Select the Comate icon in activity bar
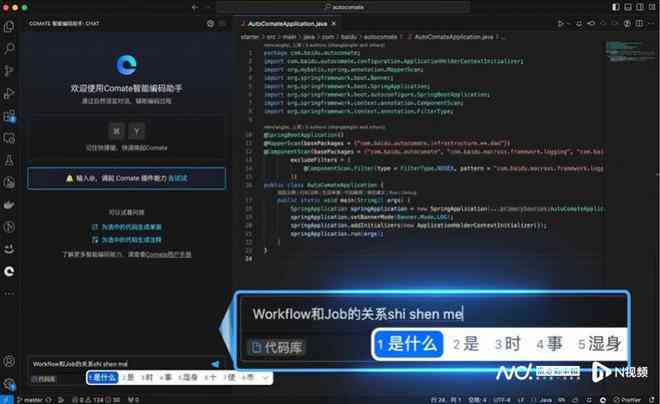This screenshot has width=660, height=404. click(x=9, y=271)
